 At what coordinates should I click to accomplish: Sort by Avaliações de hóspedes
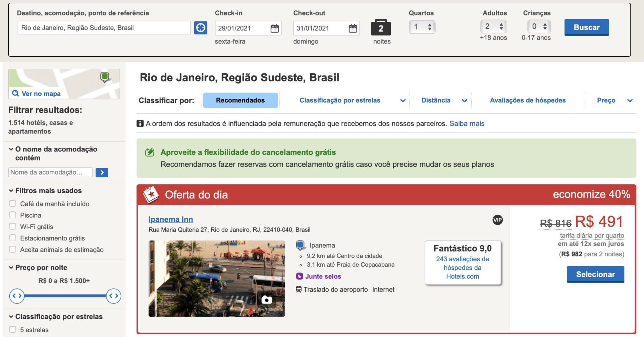point(528,100)
